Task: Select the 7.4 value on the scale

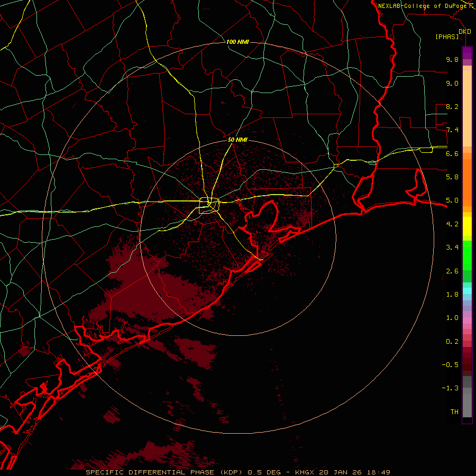Action: (x=452, y=130)
